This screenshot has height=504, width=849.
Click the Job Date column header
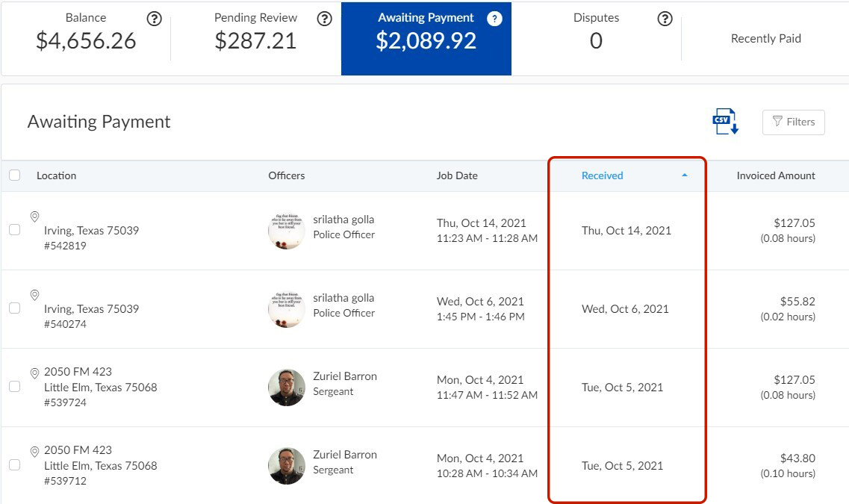pos(457,175)
